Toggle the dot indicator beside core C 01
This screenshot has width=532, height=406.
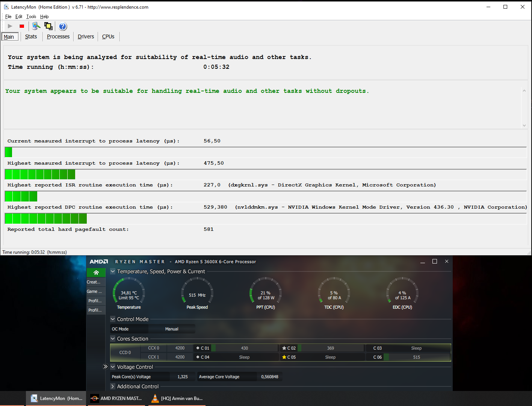point(198,348)
